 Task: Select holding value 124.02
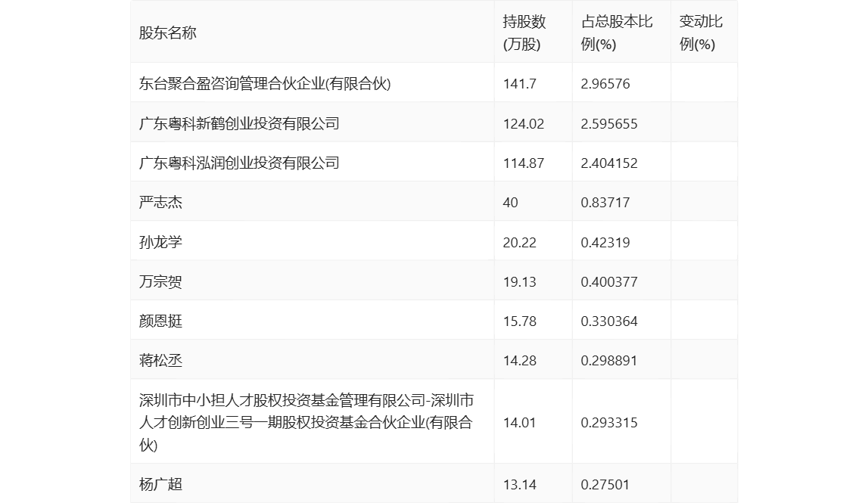click(x=523, y=123)
